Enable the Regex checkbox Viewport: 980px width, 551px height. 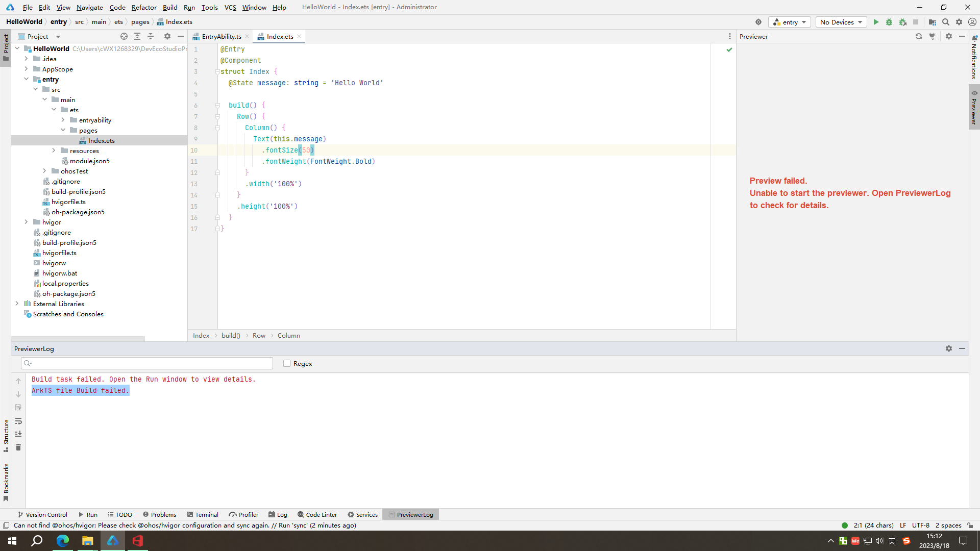(287, 363)
